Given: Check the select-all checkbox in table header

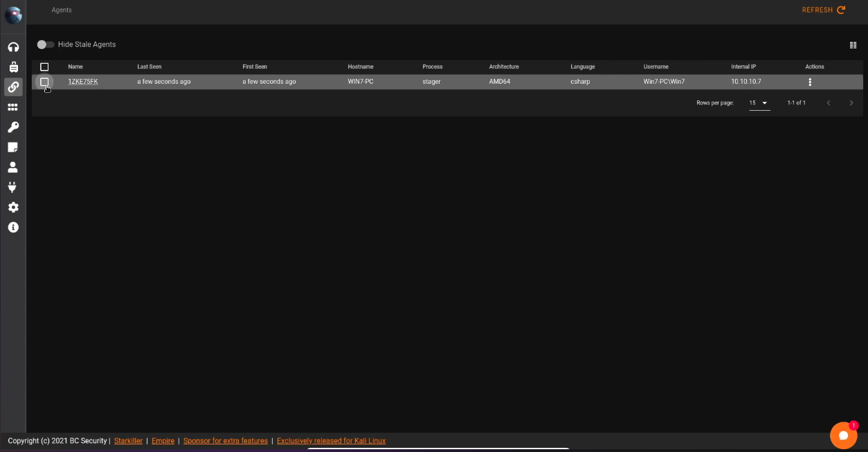Looking at the screenshot, I should tap(44, 67).
